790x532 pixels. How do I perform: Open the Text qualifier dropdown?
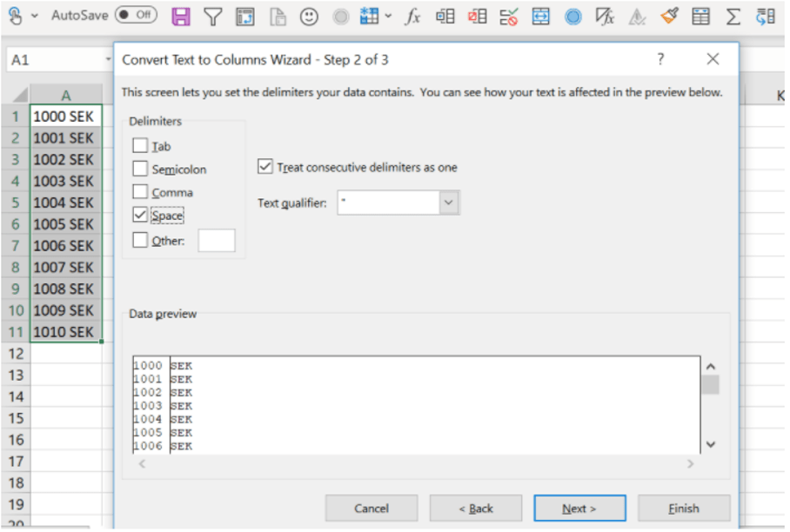(x=448, y=203)
